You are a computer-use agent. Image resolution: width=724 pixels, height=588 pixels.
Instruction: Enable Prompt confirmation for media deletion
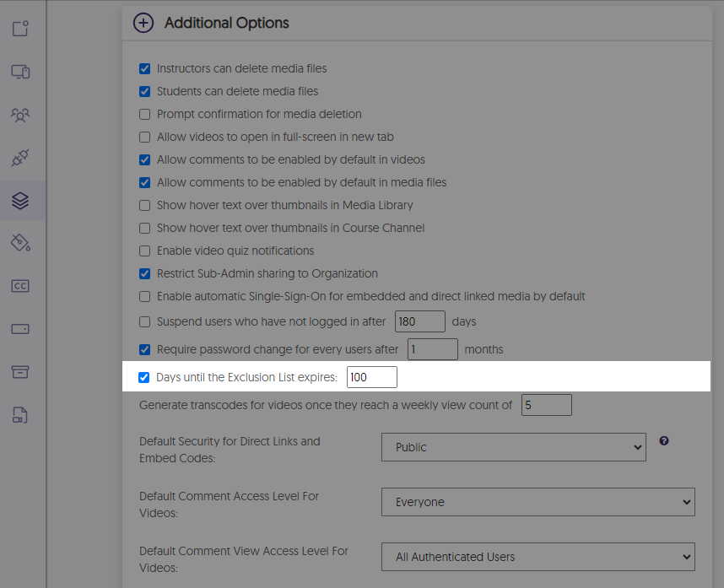tap(144, 114)
